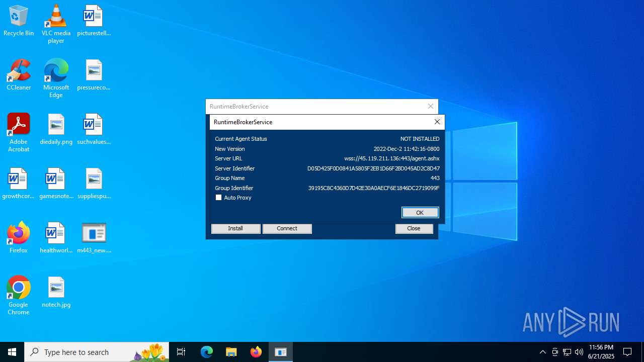
Task: Open File Explorer from the taskbar
Action: click(x=231, y=352)
